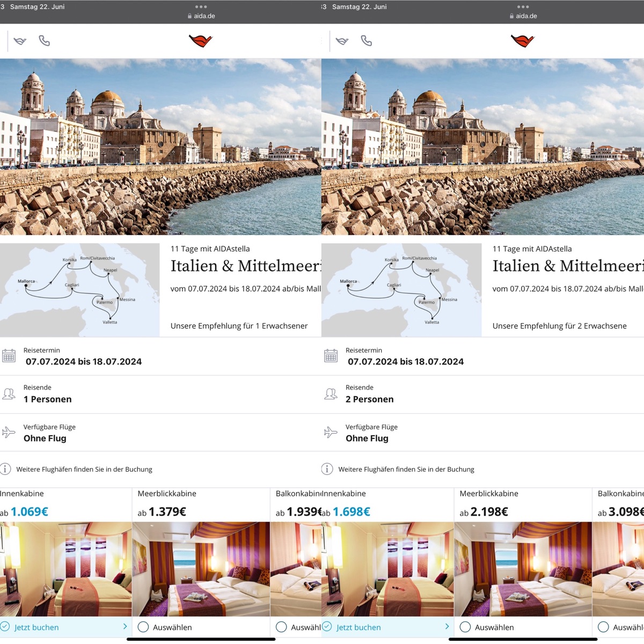Open Reisende 2 Personen selector
This screenshot has height=644, width=644.
(482, 394)
